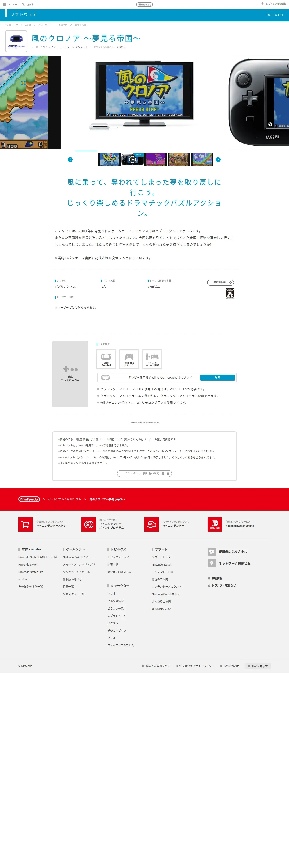The height and width of the screenshot is (868, 289).
Task: Open Nintendo Switch Online icon
Action: pos(215,524)
